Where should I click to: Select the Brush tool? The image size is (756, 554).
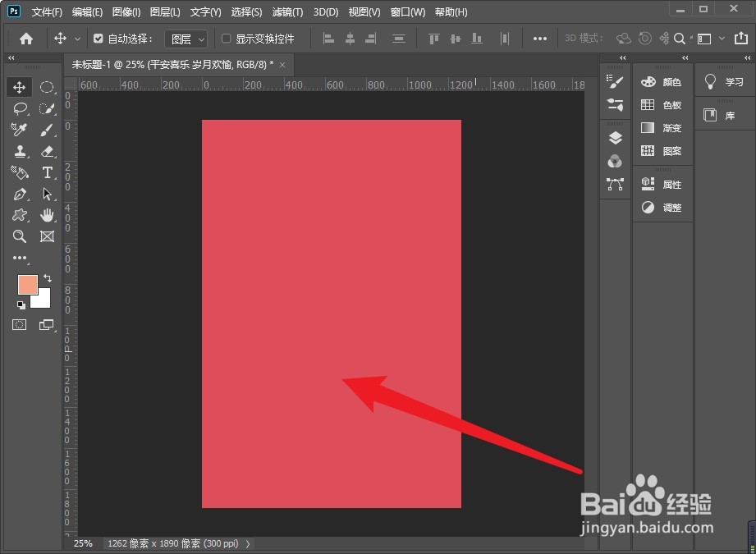tap(47, 130)
